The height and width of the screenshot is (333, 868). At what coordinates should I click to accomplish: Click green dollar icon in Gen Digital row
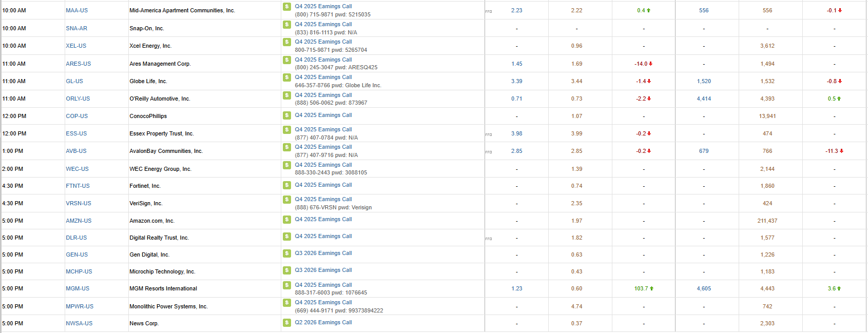tap(287, 253)
